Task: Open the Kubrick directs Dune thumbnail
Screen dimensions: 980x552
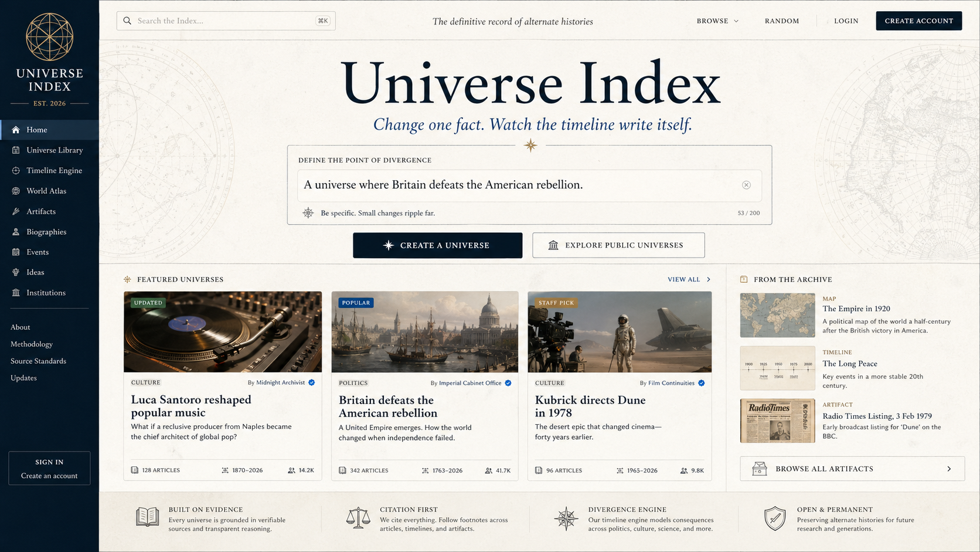Action: click(619, 332)
